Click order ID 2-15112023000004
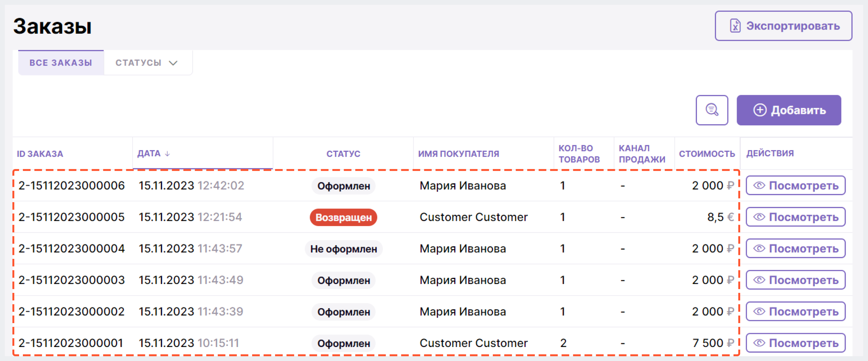Image resolution: width=868 pixels, height=361 pixels. (x=72, y=249)
